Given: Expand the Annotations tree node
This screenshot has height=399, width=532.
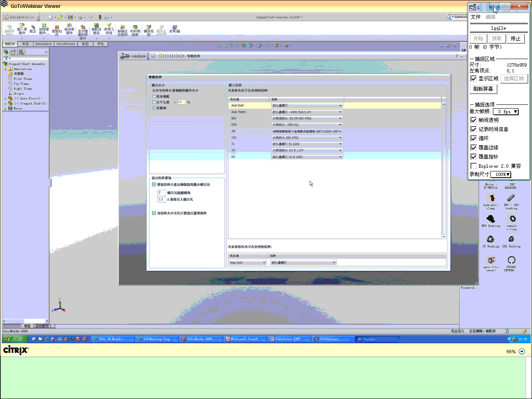Looking at the screenshot, I should click(x=5, y=69).
